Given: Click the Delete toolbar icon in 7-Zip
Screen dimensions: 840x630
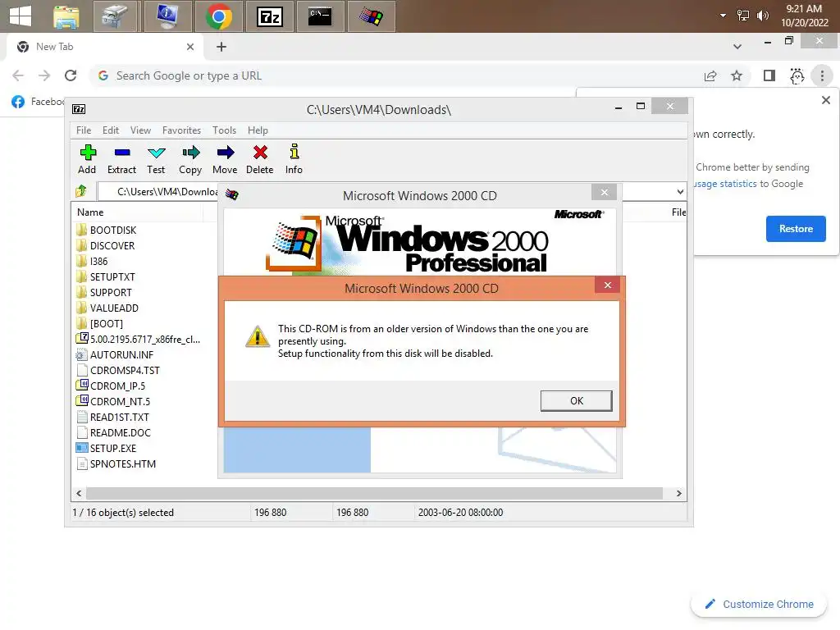Looking at the screenshot, I should [260, 159].
